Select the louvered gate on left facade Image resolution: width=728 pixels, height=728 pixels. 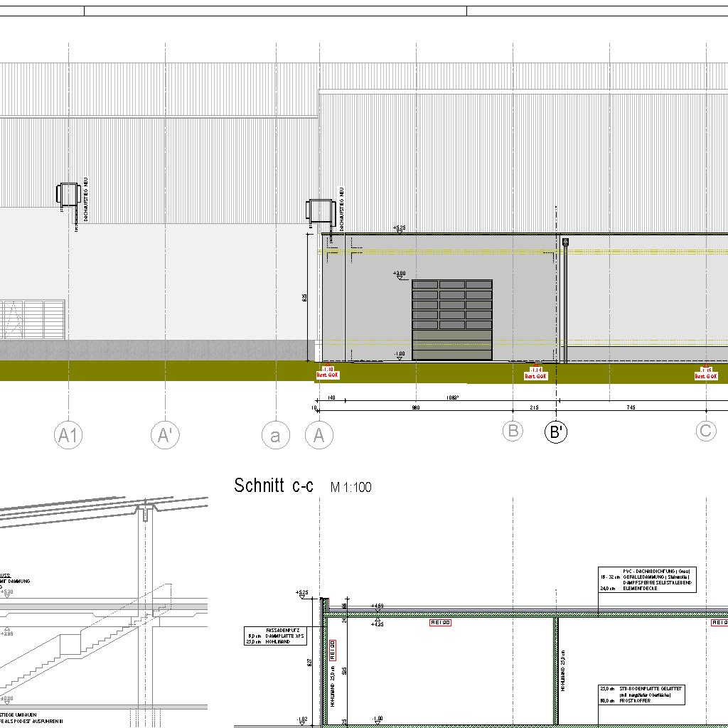pyautogui.click(x=33, y=320)
